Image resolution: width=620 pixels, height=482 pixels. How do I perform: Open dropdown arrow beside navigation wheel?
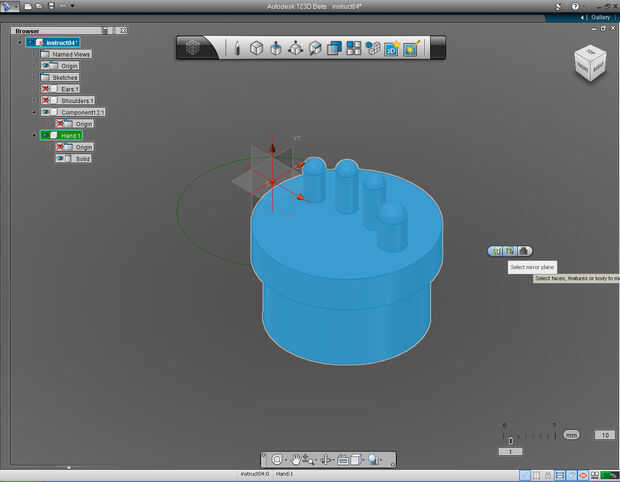click(x=285, y=460)
